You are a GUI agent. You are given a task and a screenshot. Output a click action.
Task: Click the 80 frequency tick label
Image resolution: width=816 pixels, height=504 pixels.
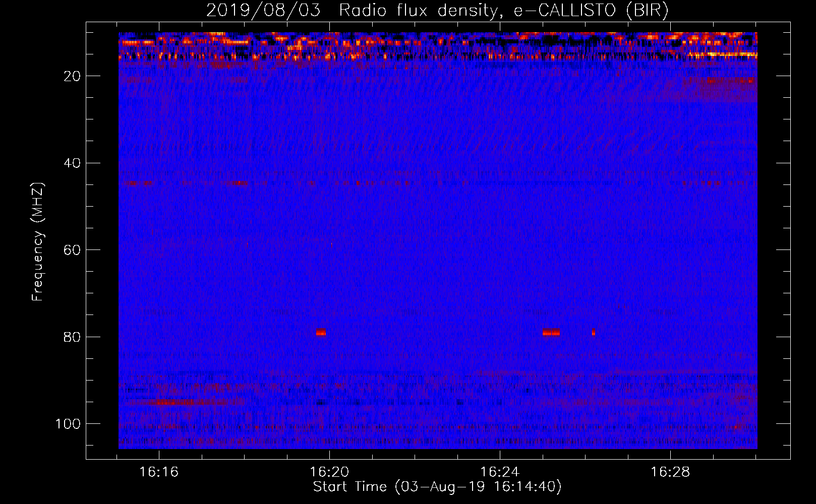tap(73, 337)
